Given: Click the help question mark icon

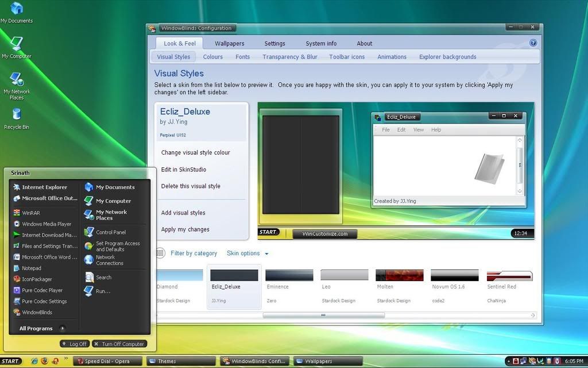Looking at the screenshot, I should (x=533, y=43).
